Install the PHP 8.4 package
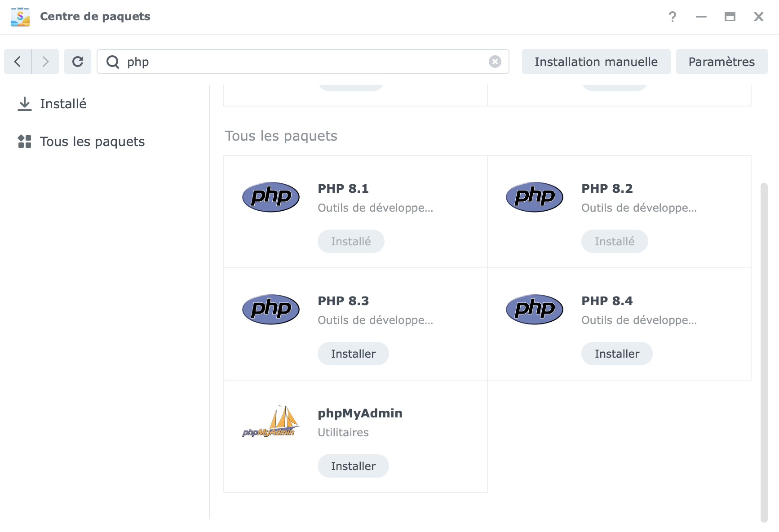 click(x=616, y=354)
